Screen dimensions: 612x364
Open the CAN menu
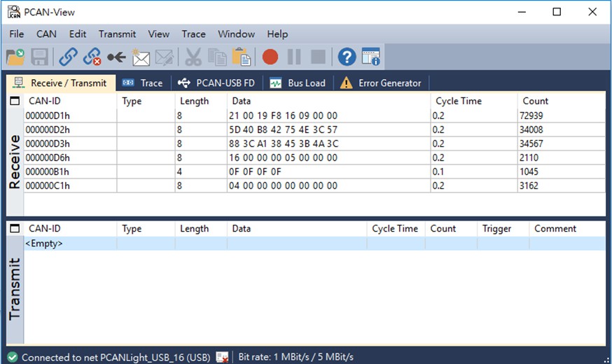coord(46,34)
